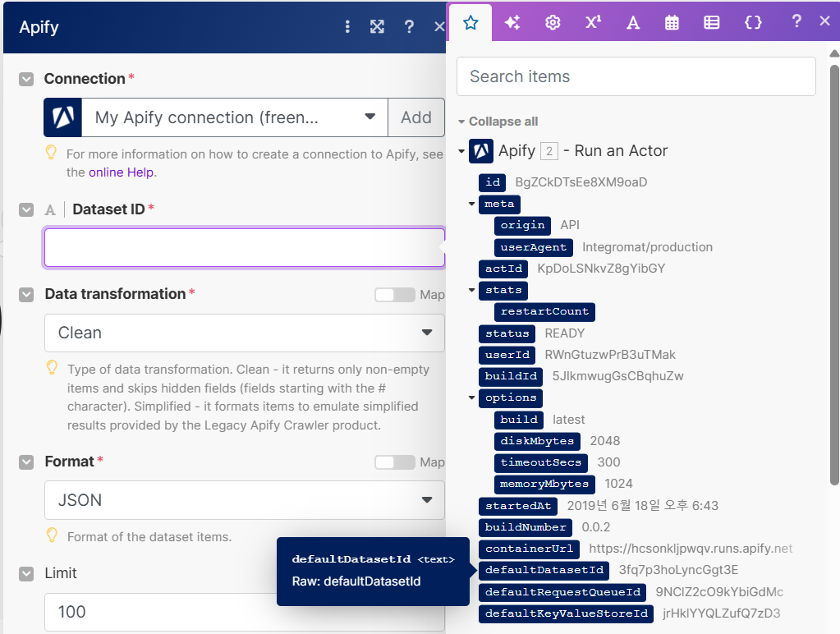This screenshot has height=634, width=840.
Task: Insert the defaultKeyValueStoreId variable pill
Action: click(x=567, y=614)
